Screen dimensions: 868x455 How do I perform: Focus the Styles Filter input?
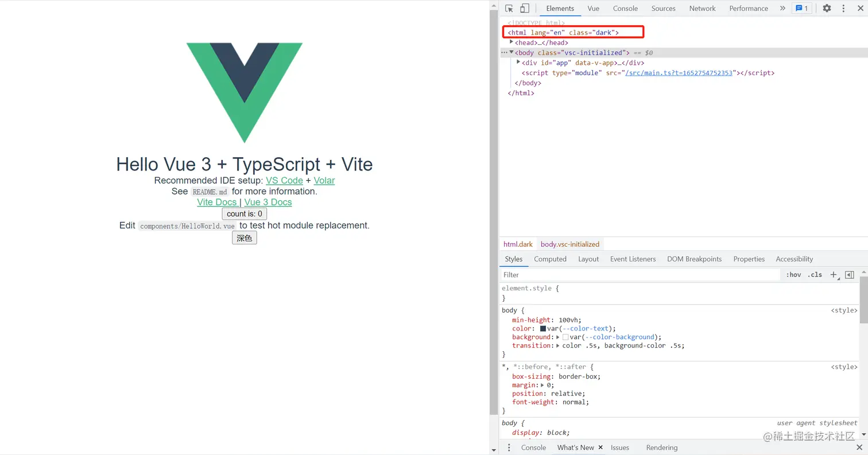coord(640,275)
